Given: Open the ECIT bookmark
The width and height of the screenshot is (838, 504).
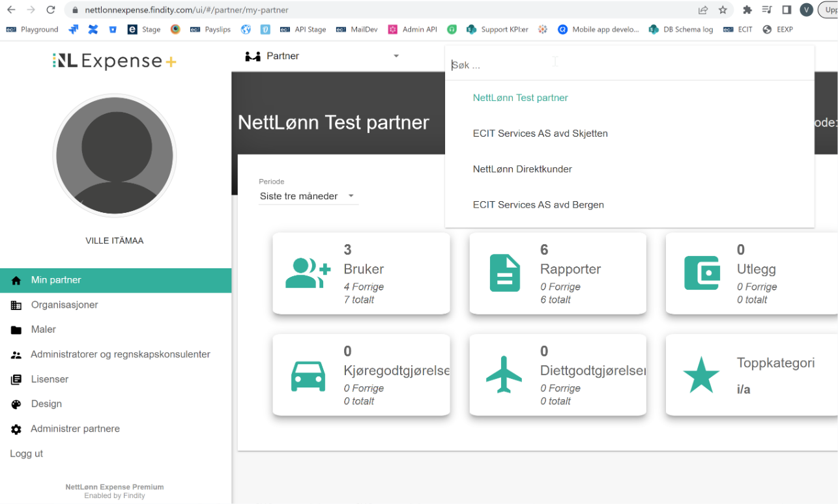Looking at the screenshot, I should click(x=738, y=29).
